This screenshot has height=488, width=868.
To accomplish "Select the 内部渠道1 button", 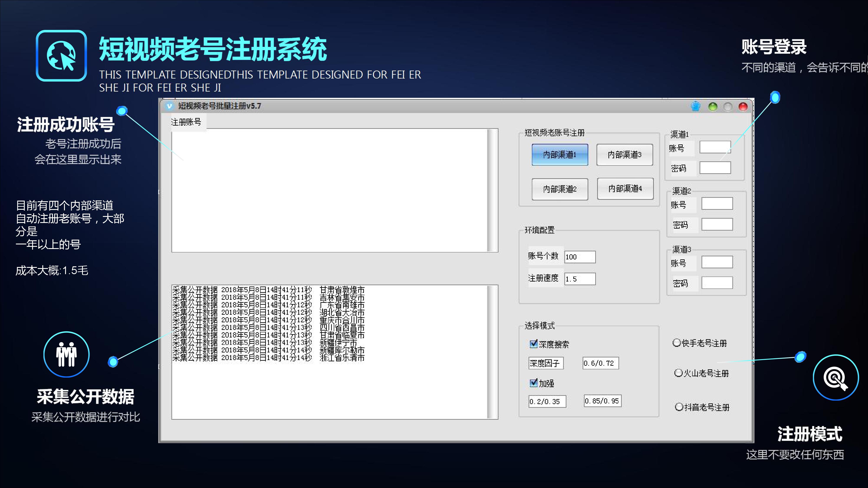I will (560, 155).
